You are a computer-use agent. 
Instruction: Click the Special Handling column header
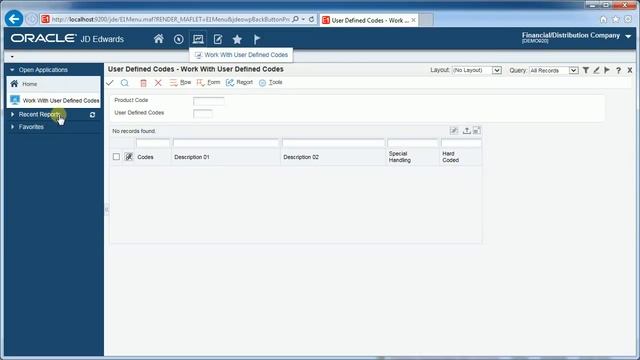pos(400,157)
